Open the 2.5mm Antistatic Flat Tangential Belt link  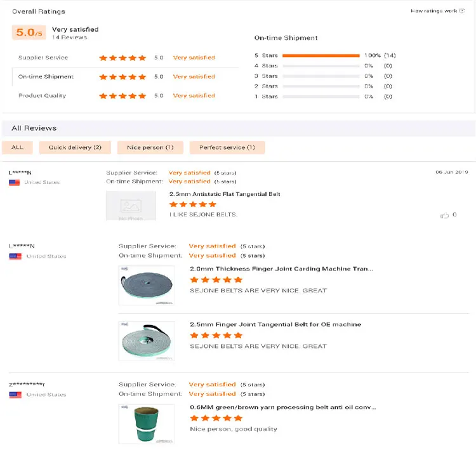pyautogui.click(x=225, y=194)
